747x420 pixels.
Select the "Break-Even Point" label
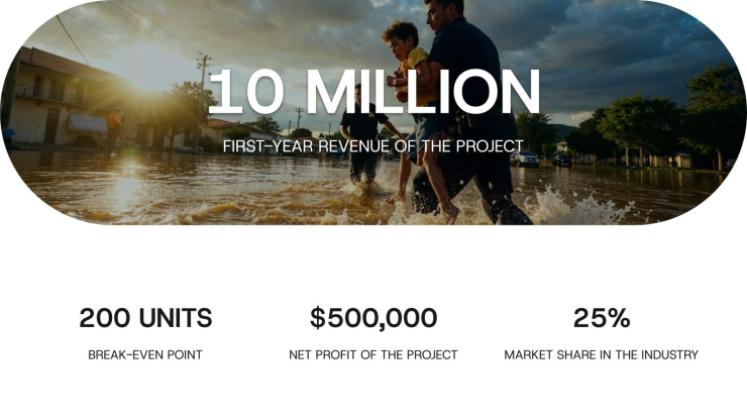[146, 355]
